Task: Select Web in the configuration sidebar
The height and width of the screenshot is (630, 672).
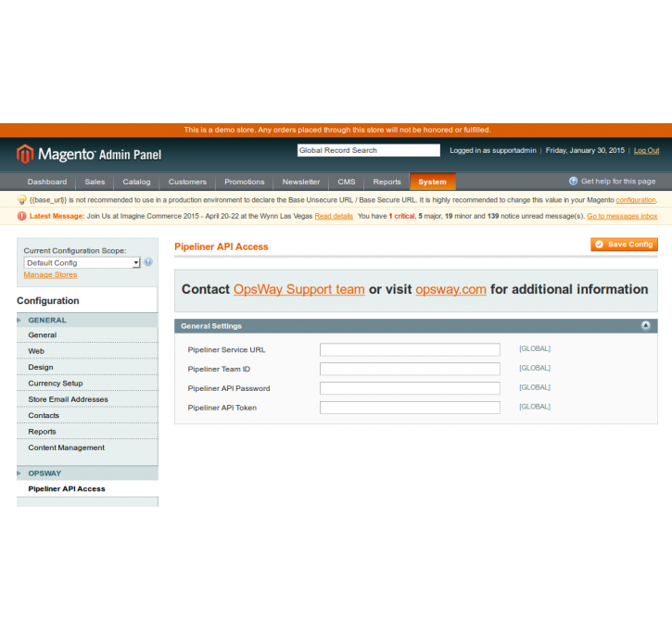Action: [x=87, y=351]
